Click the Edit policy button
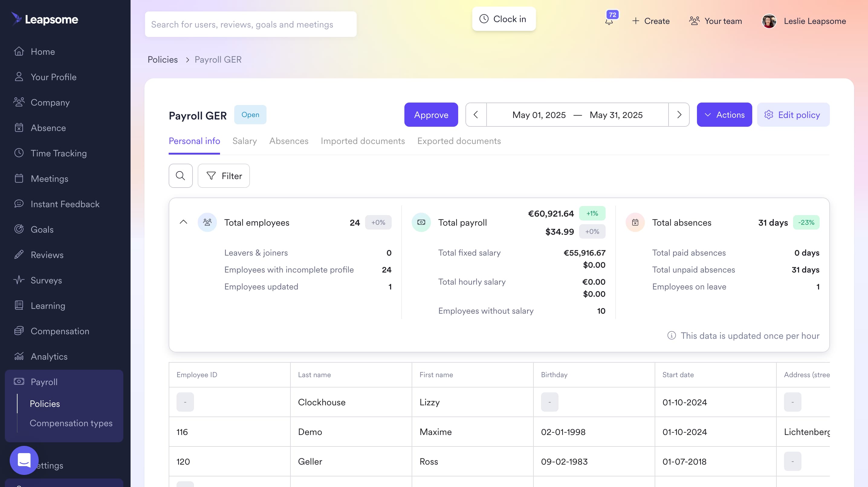 coord(793,115)
